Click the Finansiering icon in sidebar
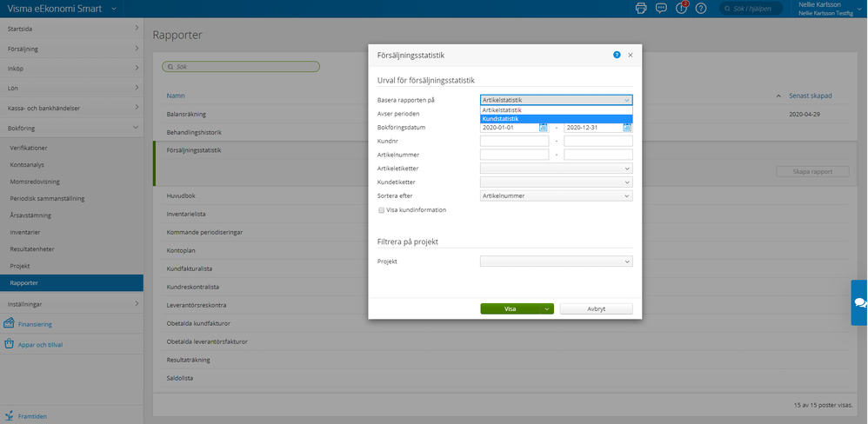 click(x=9, y=323)
